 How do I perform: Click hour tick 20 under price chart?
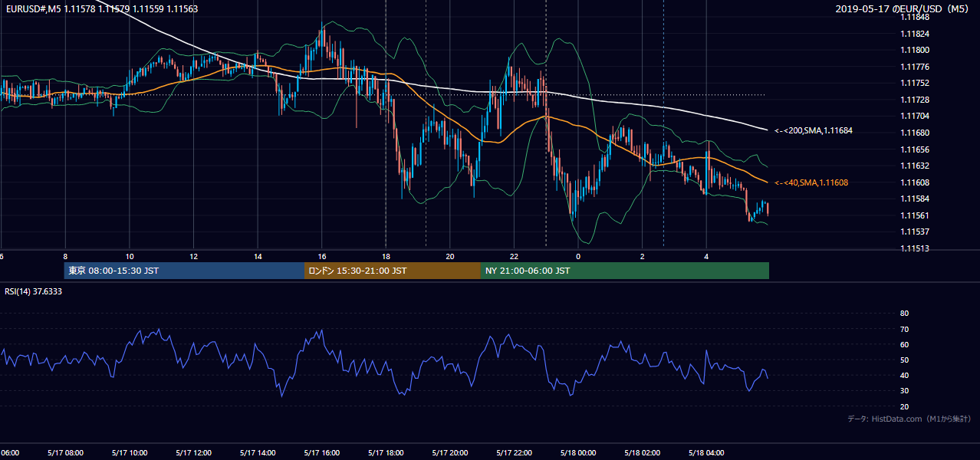tap(450, 256)
